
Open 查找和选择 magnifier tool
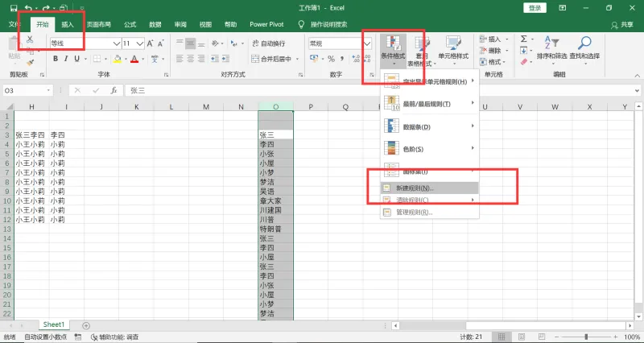pos(584,49)
